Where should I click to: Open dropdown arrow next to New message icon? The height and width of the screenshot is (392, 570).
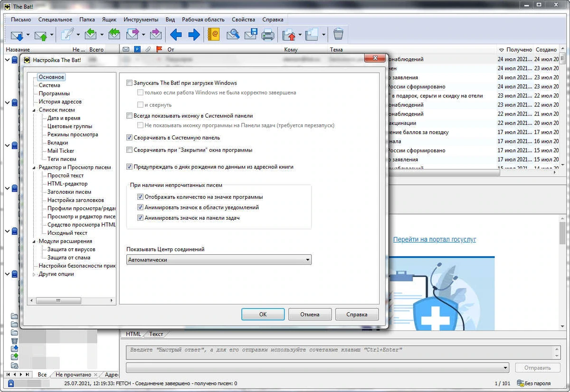(x=78, y=35)
